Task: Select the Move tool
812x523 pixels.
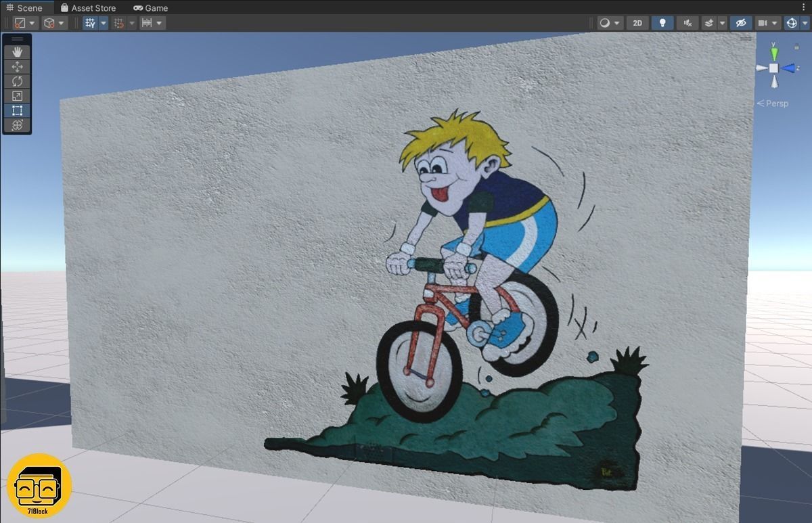Action: pyautogui.click(x=17, y=66)
